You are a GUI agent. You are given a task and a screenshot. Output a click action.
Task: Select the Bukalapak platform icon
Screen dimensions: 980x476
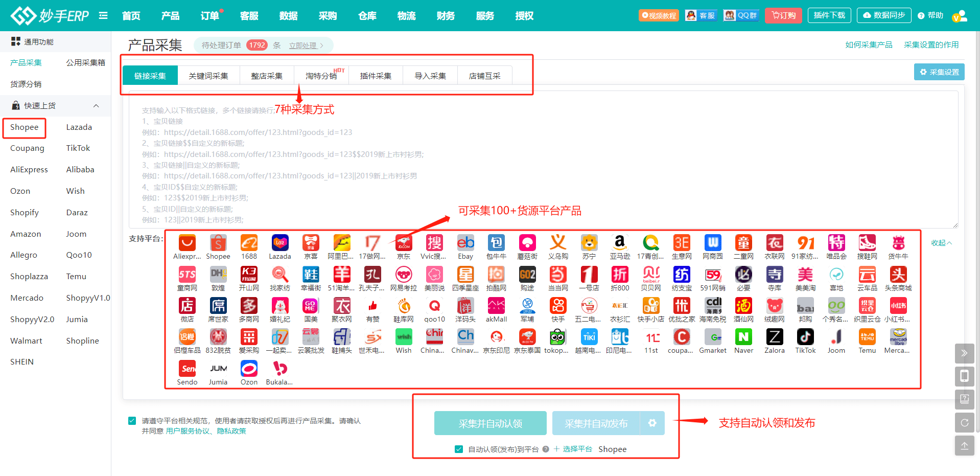(280, 369)
